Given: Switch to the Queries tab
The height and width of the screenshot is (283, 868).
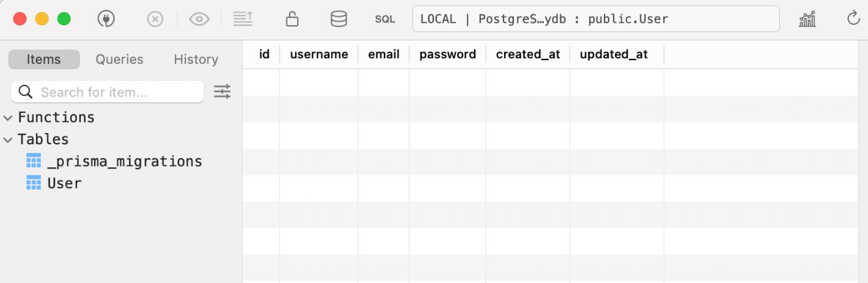Looking at the screenshot, I should (x=120, y=59).
